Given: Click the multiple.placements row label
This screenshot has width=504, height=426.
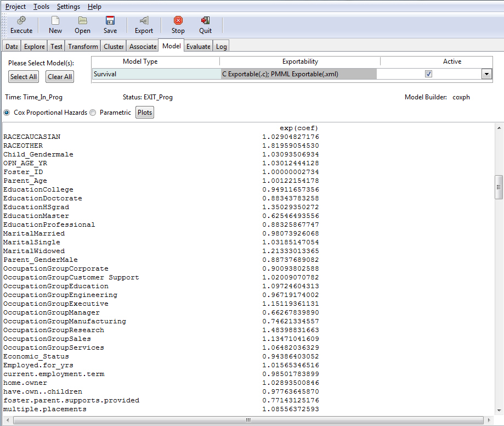Looking at the screenshot, I should tap(45, 410).
